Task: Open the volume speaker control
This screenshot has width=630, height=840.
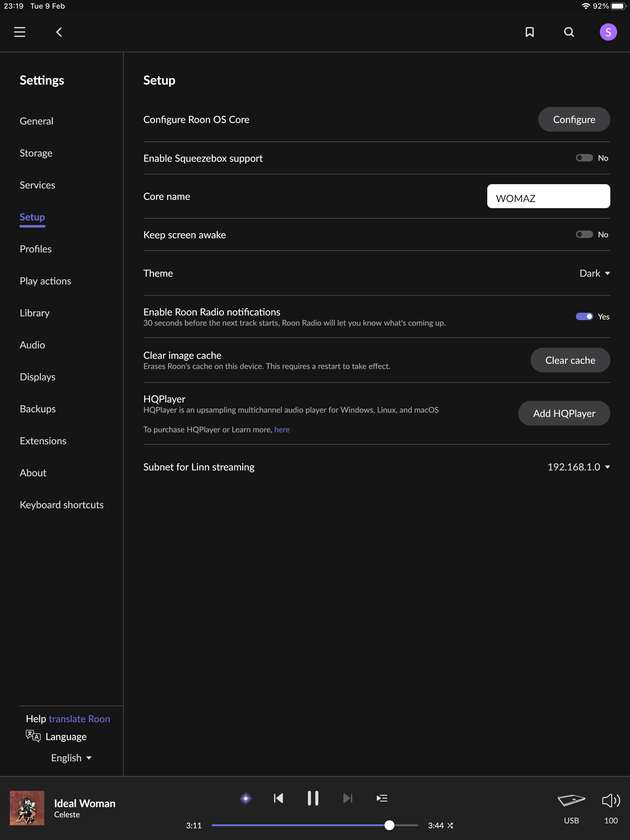Action: [611, 800]
